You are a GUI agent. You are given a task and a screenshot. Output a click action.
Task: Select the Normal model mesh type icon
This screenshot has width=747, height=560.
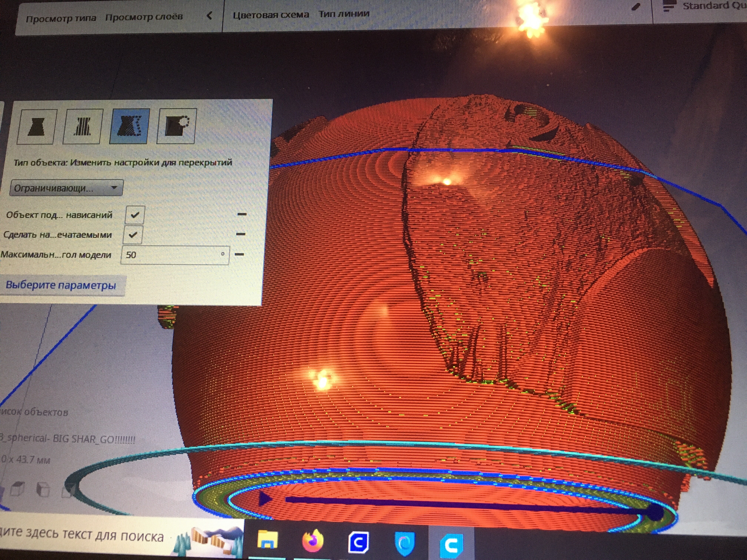(36, 126)
